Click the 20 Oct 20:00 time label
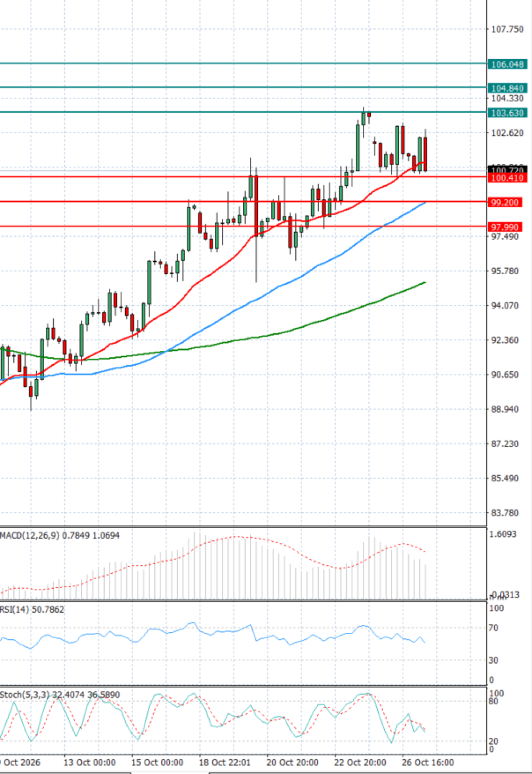Screen dimensions: 532x774 pos(292,762)
